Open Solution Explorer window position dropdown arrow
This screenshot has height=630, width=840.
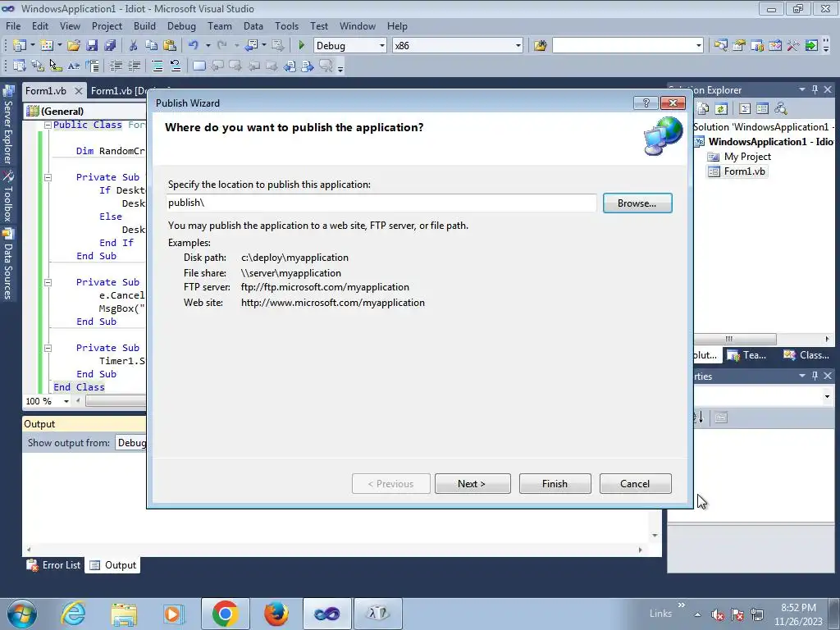point(802,90)
